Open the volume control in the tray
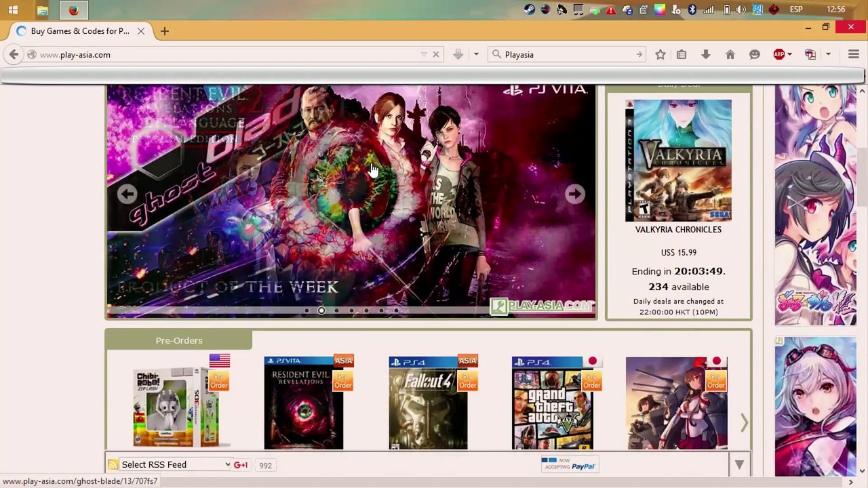Viewport: 868px width, 488px height. [x=741, y=9]
